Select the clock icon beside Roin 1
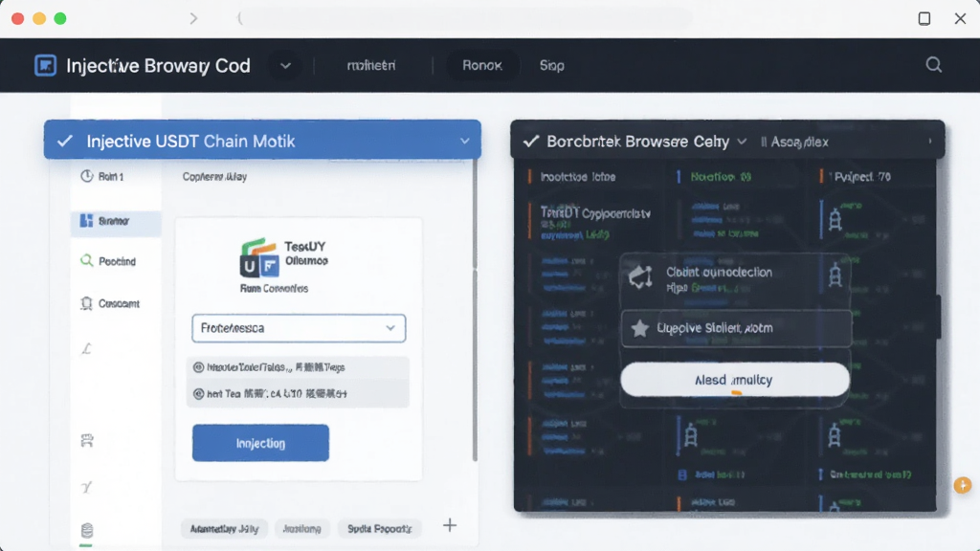This screenshot has width=980, height=551. [87, 176]
